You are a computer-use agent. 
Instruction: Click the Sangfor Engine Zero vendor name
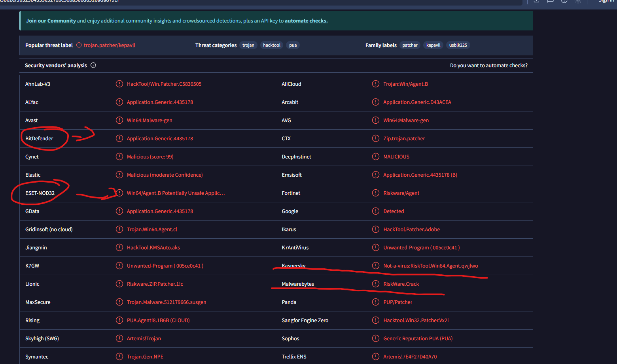pyautogui.click(x=305, y=320)
